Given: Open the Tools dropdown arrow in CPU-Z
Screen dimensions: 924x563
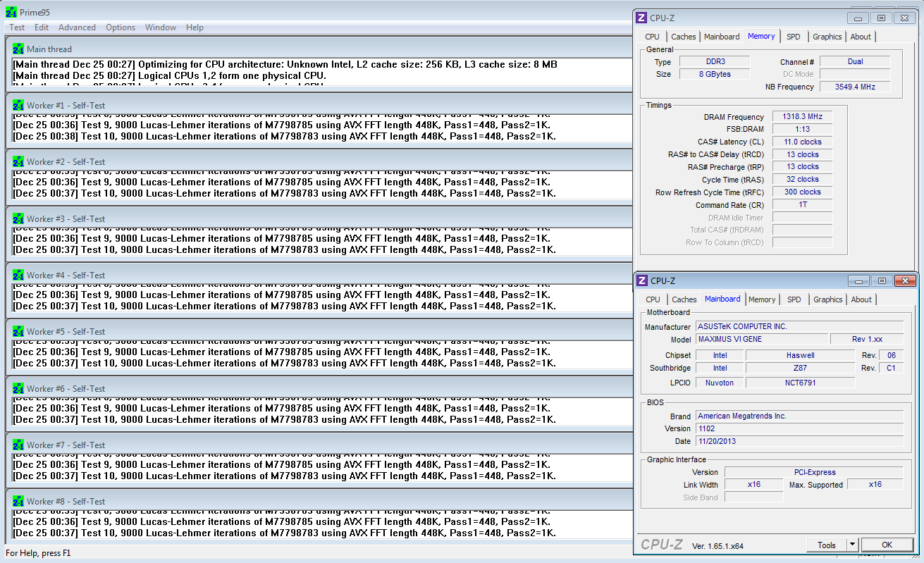Looking at the screenshot, I should (851, 545).
